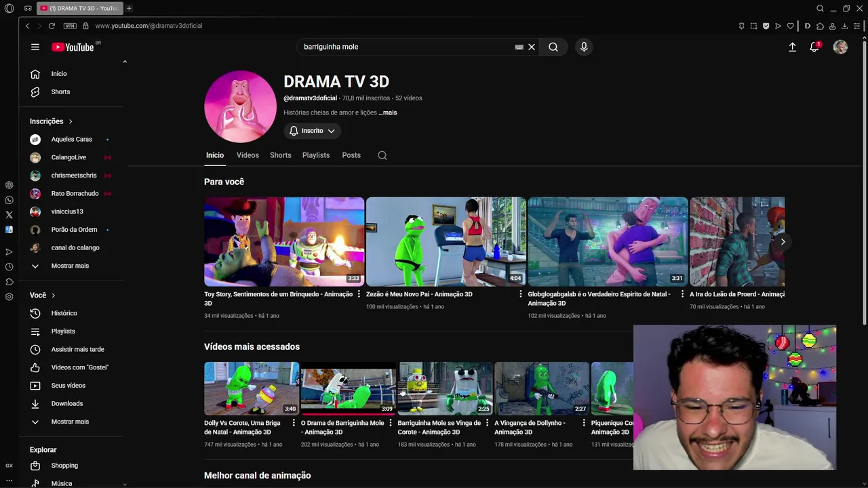Image resolution: width=868 pixels, height=488 pixels.
Task: Show next videos in Para você carousel
Action: (x=783, y=242)
